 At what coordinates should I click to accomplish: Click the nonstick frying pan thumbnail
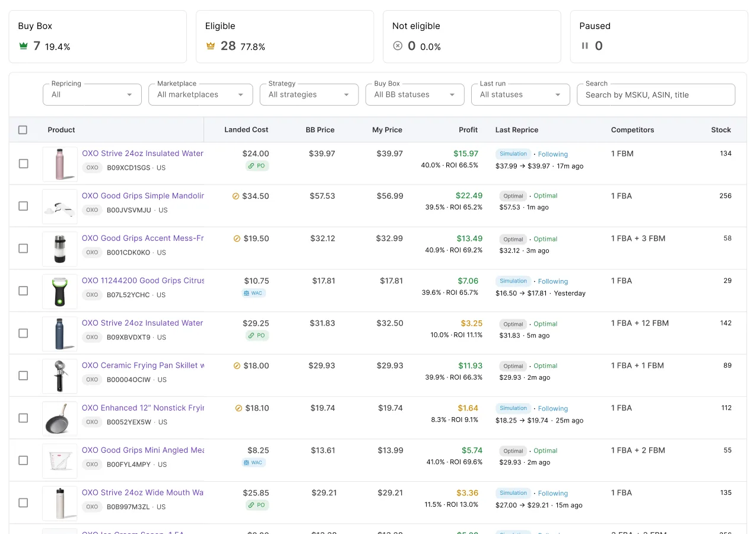point(60,418)
